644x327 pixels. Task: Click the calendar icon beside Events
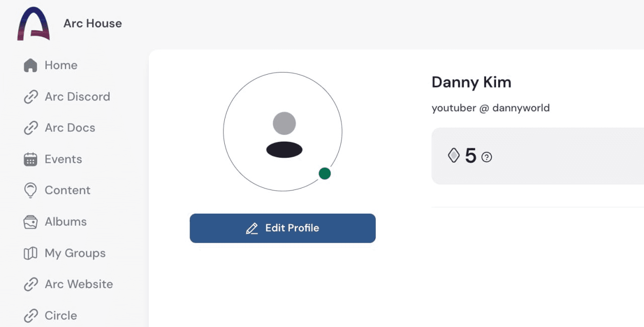pyautogui.click(x=30, y=159)
